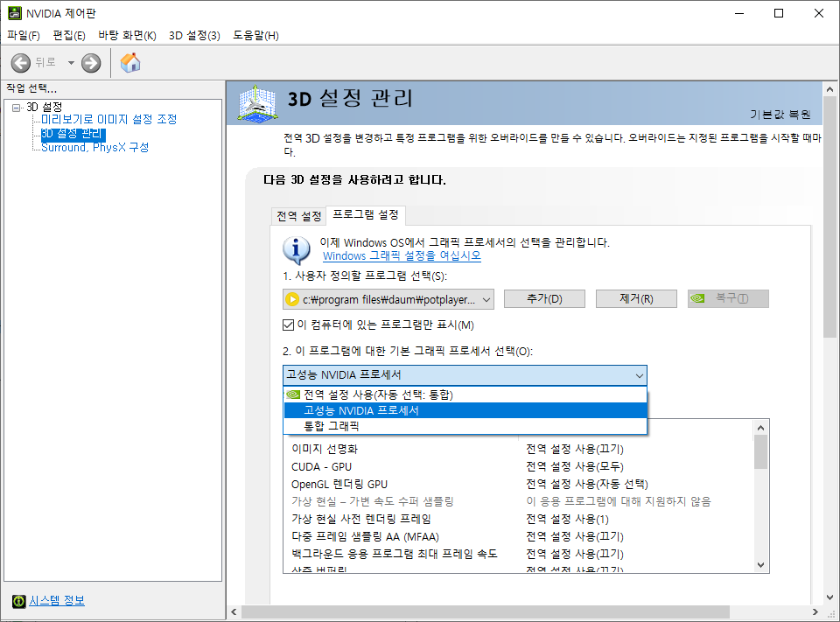The height and width of the screenshot is (622, 840).
Task: Open the 편집(E) menu
Action: 69,35
